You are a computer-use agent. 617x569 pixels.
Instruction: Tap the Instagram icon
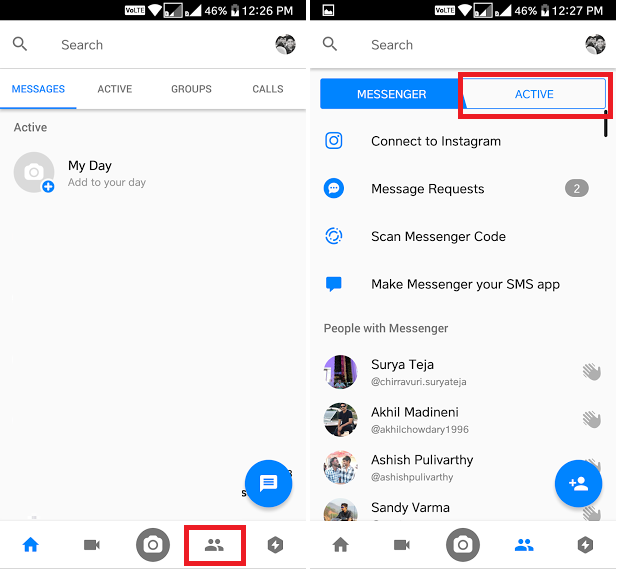click(334, 140)
